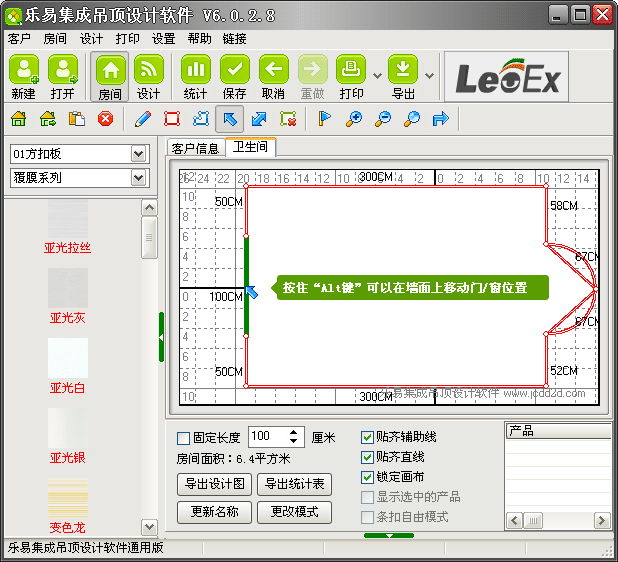Image resolution: width=618 pixels, height=562 pixels.
Task: Switch to the 客户信息 tab
Action: coord(195,148)
